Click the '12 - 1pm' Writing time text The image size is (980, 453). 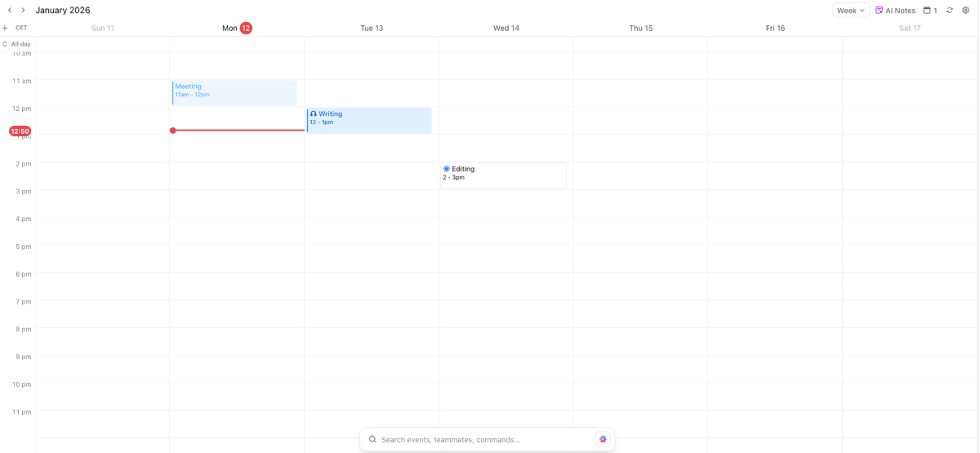click(321, 122)
